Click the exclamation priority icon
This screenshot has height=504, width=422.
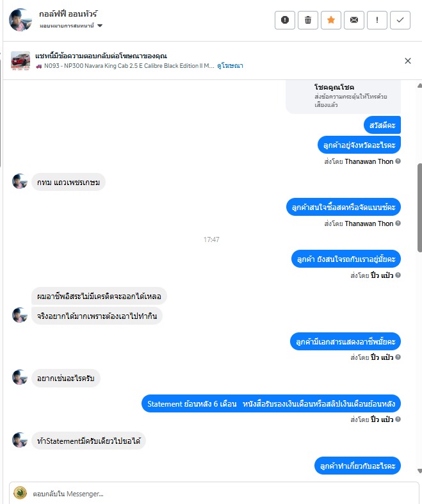tap(377, 20)
